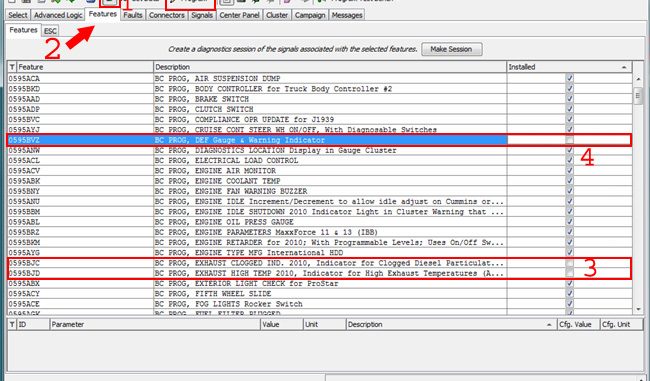
Task: Switch to the Connectors tab
Action: point(167,15)
